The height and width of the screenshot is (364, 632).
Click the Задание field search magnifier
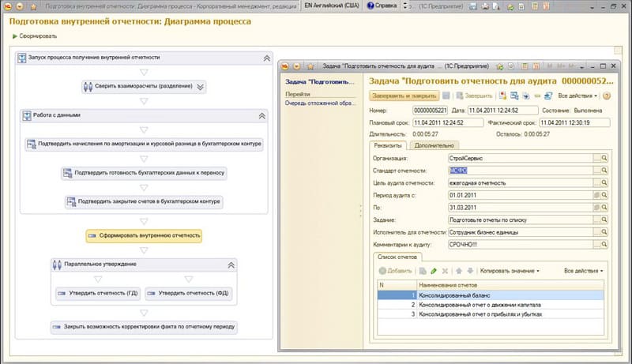[604, 220]
